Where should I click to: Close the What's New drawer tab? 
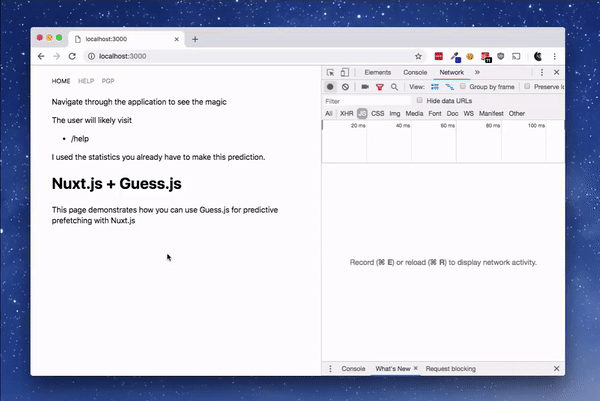pos(416,368)
